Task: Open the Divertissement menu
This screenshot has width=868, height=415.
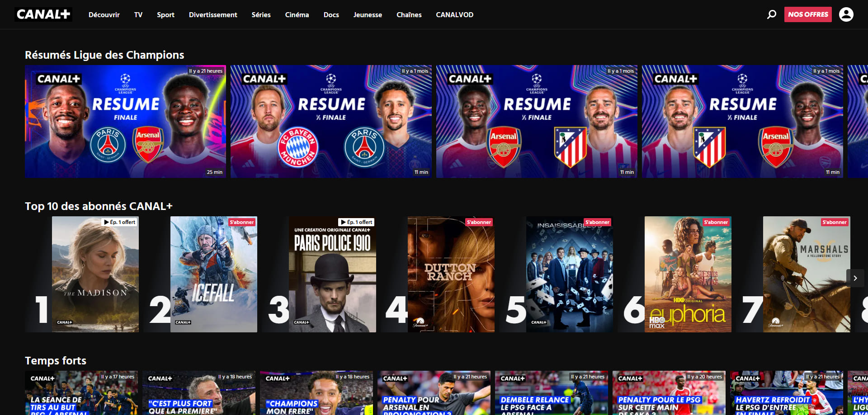Action: 213,15
